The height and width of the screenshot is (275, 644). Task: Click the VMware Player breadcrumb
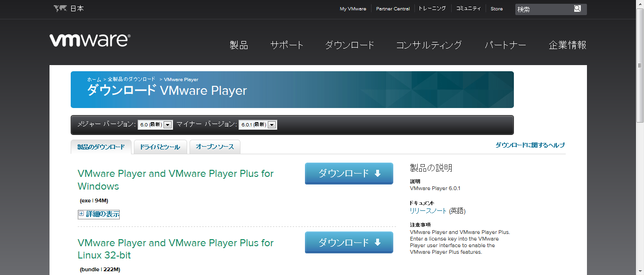[181, 79]
